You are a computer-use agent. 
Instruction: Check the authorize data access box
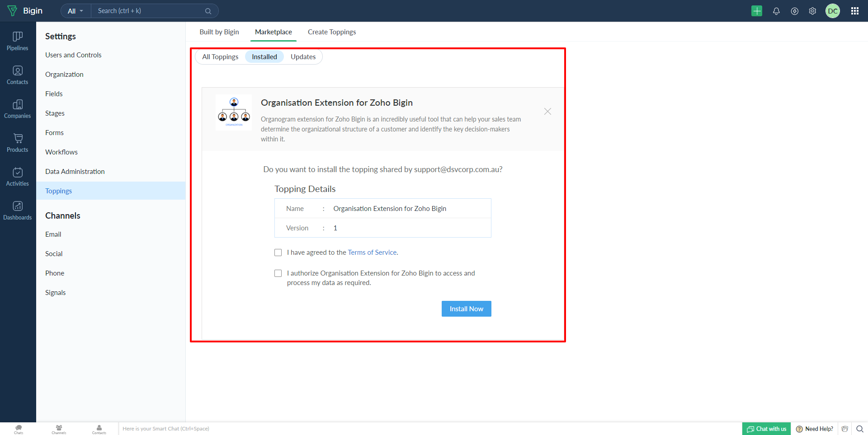(278, 273)
